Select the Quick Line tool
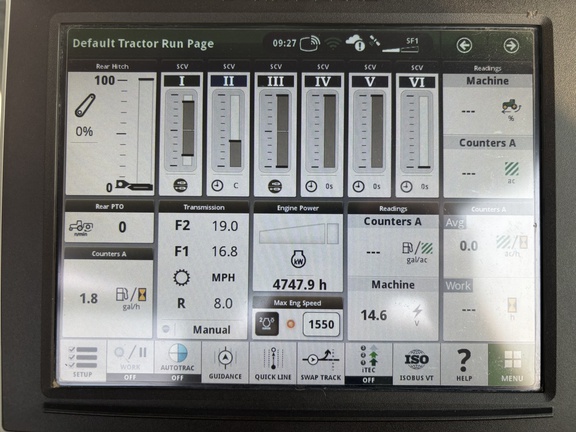The height and width of the screenshot is (432, 576). pyautogui.click(x=273, y=363)
